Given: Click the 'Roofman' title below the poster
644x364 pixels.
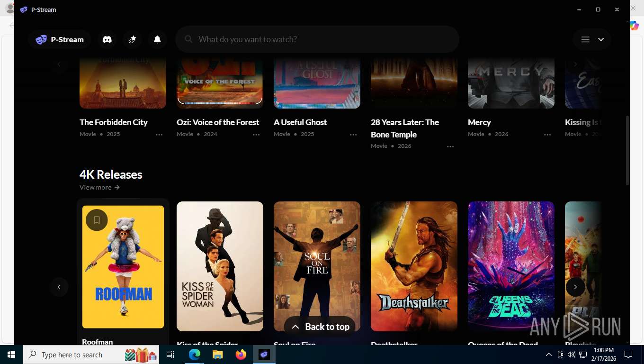Looking at the screenshot, I should (x=98, y=342).
